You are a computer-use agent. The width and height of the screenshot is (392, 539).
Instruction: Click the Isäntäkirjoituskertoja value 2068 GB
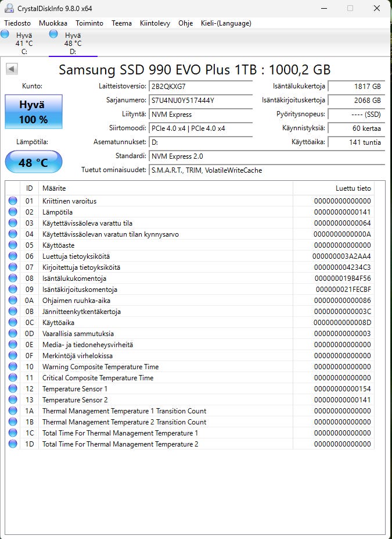click(357, 101)
